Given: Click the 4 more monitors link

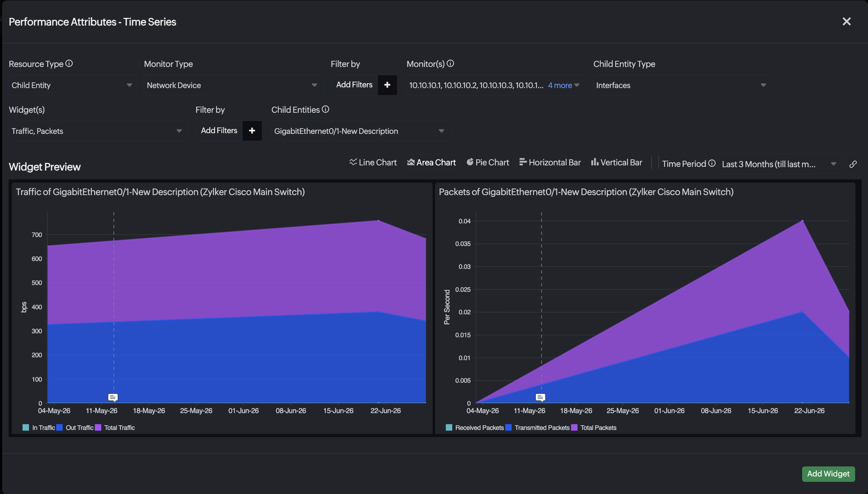Looking at the screenshot, I should coord(560,85).
